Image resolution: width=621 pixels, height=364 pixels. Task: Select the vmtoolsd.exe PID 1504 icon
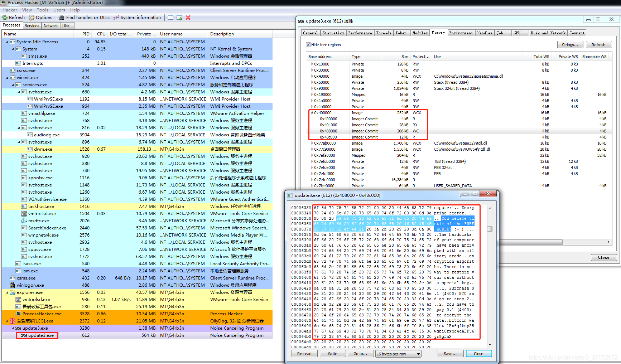[x=24, y=214]
